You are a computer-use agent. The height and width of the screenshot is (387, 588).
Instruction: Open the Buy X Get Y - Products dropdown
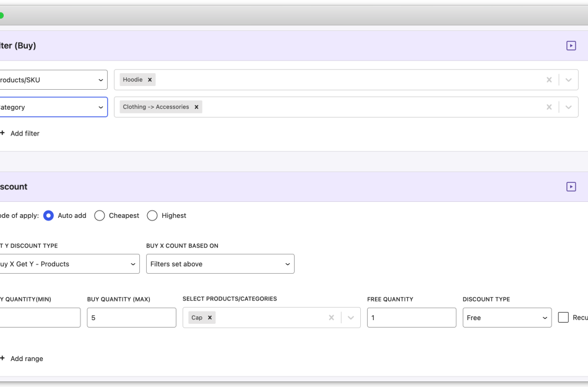point(68,264)
